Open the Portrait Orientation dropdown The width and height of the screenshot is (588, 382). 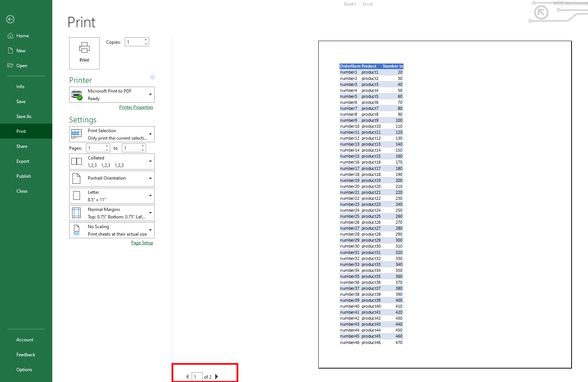pyautogui.click(x=112, y=178)
